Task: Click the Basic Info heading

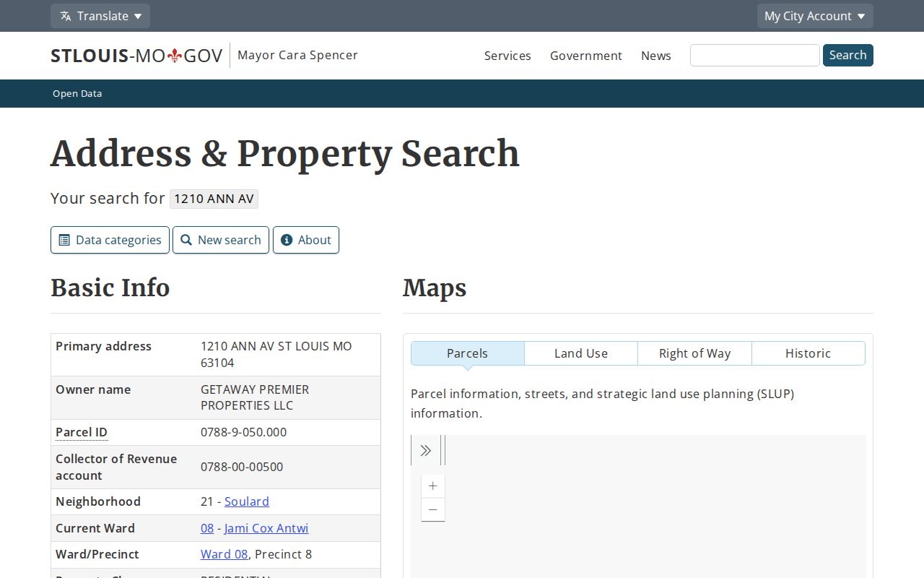Action: click(110, 288)
